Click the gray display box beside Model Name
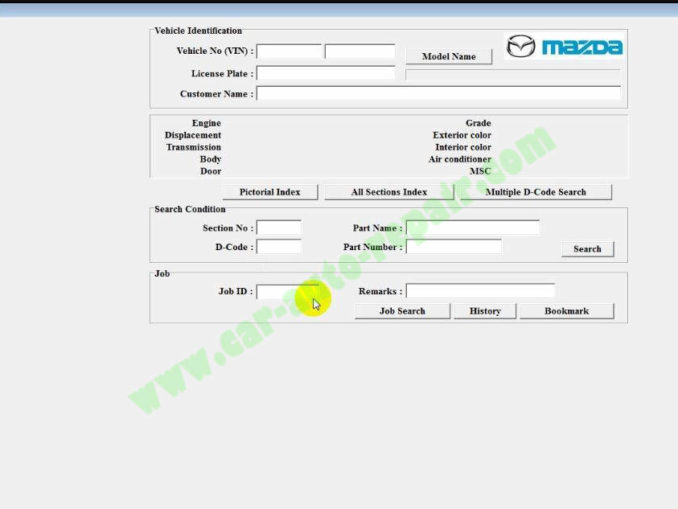Image resolution: width=678 pixels, height=509 pixels. click(x=512, y=73)
